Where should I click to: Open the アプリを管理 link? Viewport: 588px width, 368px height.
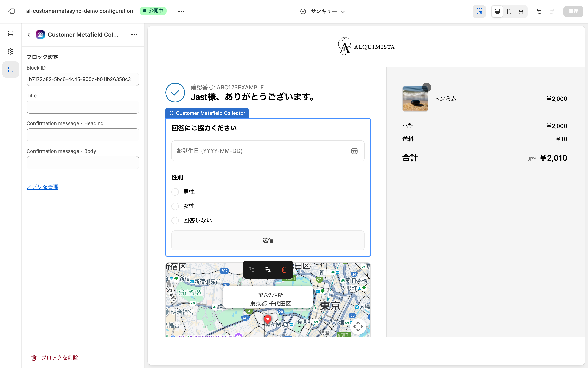(x=42, y=187)
